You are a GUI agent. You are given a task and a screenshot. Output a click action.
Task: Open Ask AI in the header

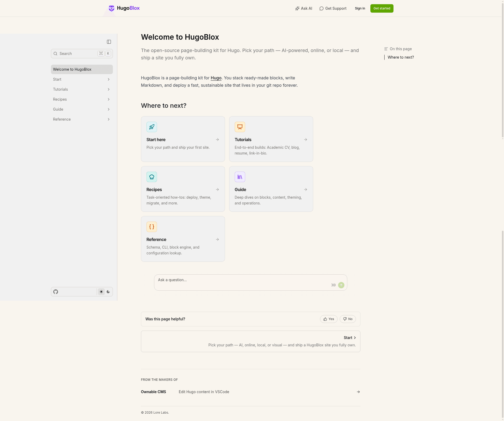(304, 8)
